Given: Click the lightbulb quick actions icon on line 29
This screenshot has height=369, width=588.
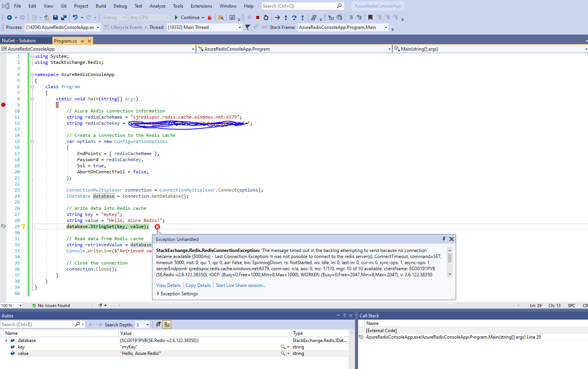Looking at the screenshot, I should click(x=23, y=226).
